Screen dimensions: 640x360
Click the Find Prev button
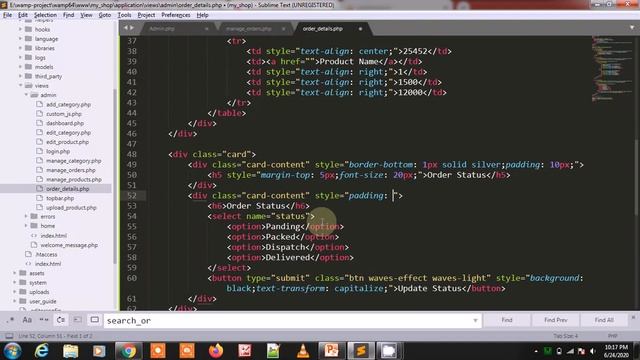point(556,320)
